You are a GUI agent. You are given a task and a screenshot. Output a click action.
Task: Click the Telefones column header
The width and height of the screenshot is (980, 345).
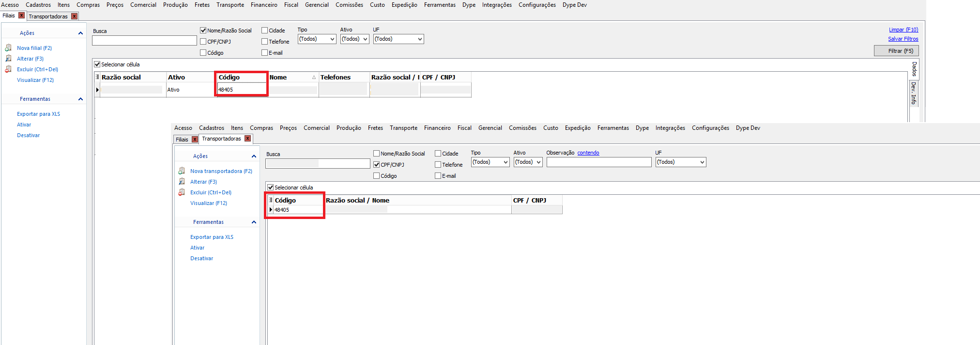click(344, 77)
